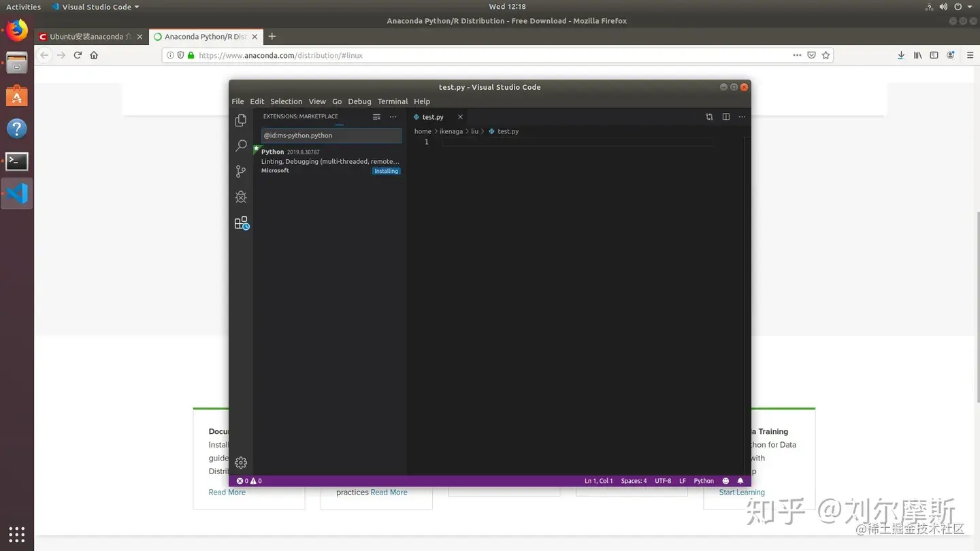980x551 pixels.
Task: Open the Search view in VS Code
Action: point(241,146)
